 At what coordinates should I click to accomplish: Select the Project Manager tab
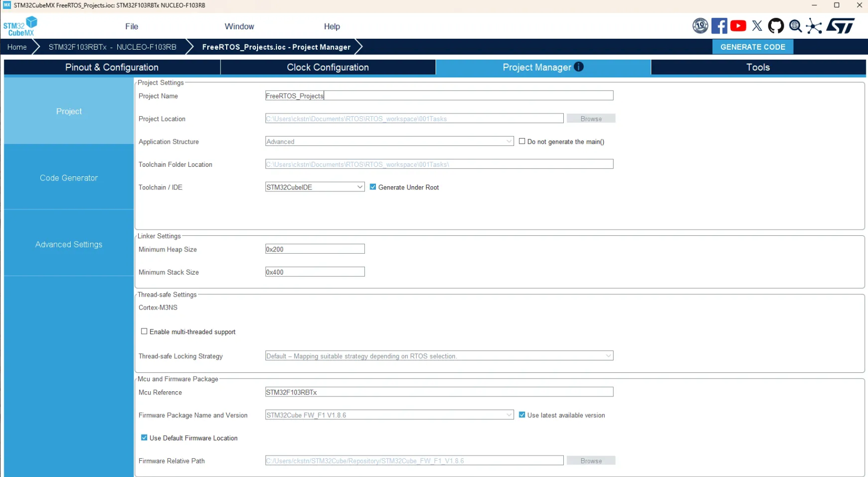click(543, 67)
